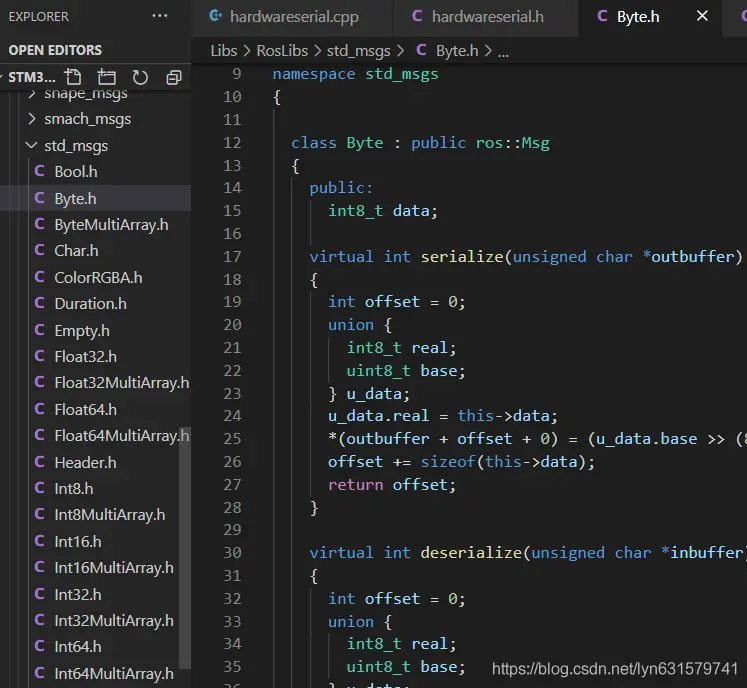Open Int64MultiArray.h in the file tree

113,673
